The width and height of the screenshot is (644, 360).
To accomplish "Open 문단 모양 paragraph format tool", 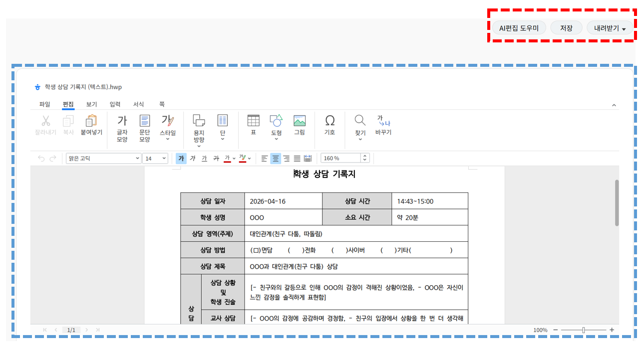I will pyautogui.click(x=144, y=128).
